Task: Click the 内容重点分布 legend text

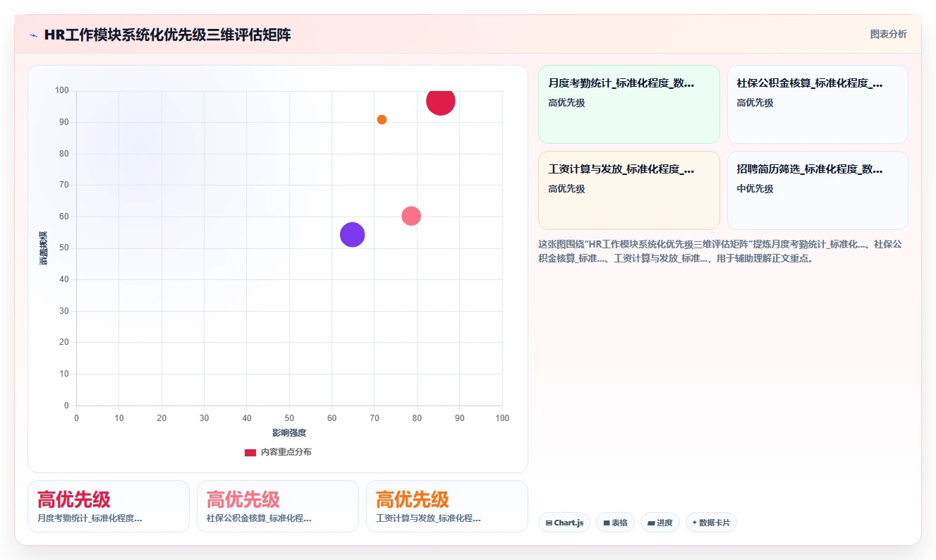Action: point(286,452)
